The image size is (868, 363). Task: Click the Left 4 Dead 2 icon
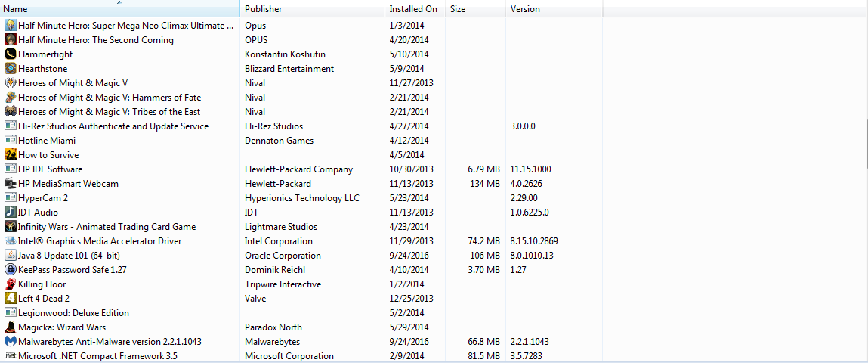[10, 299]
